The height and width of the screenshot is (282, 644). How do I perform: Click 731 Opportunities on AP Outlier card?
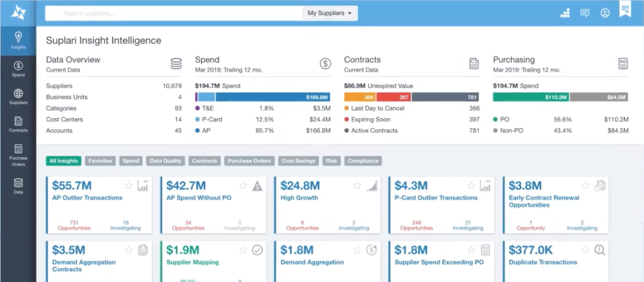click(x=74, y=226)
